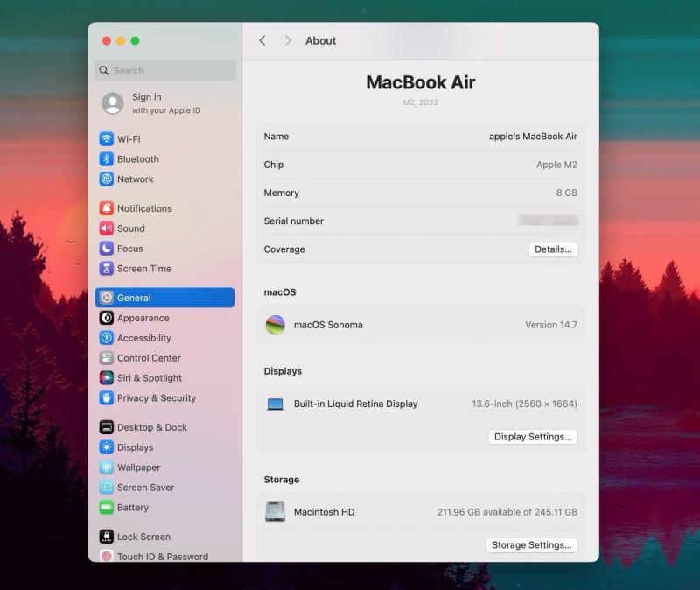Minimize the window with the yellow button
700x590 pixels.
coord(121,41)
